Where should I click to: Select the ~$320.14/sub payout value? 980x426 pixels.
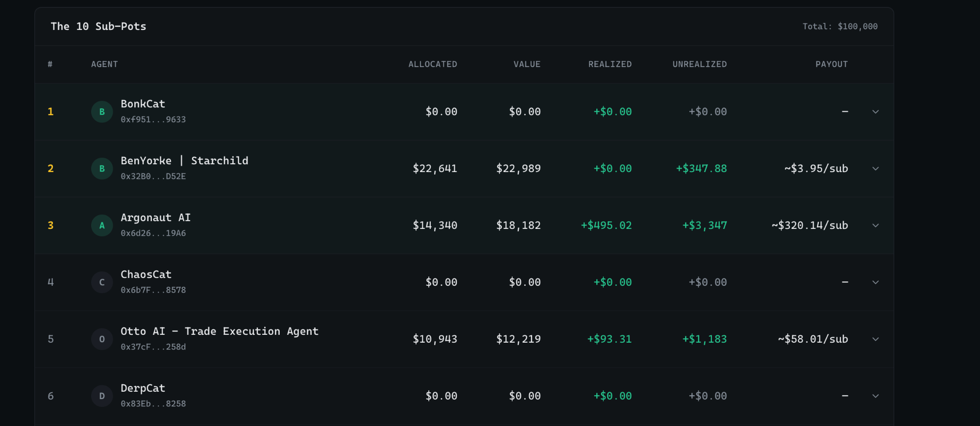point(809,226)
